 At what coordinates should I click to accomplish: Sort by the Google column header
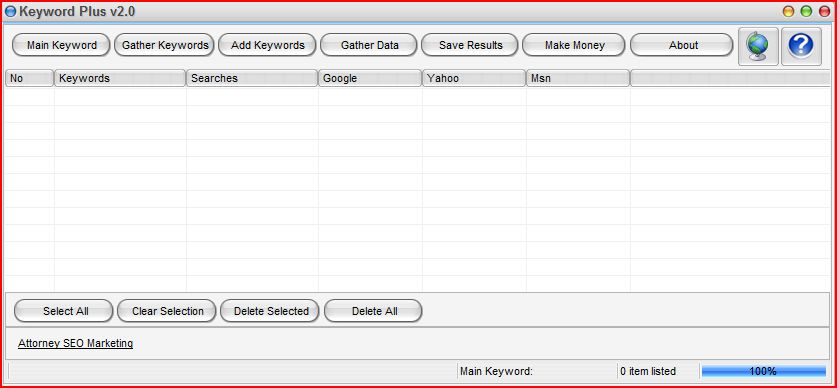coord(370,78)
